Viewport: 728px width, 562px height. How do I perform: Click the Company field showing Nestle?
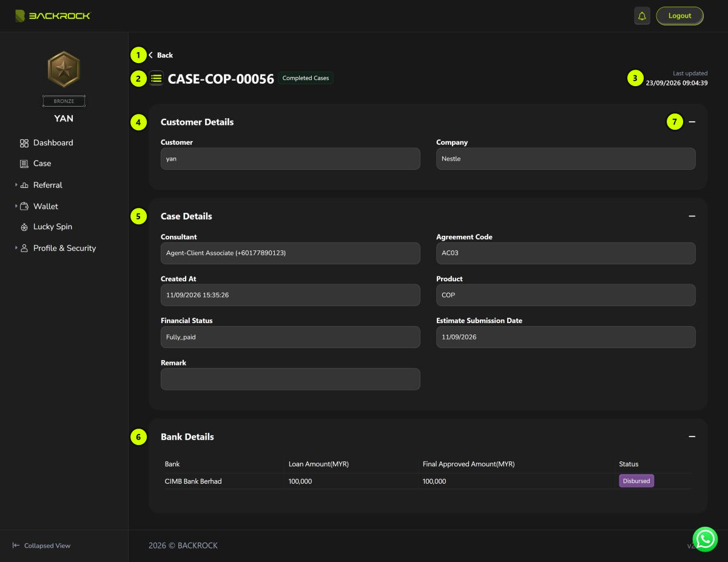(565, 159)
